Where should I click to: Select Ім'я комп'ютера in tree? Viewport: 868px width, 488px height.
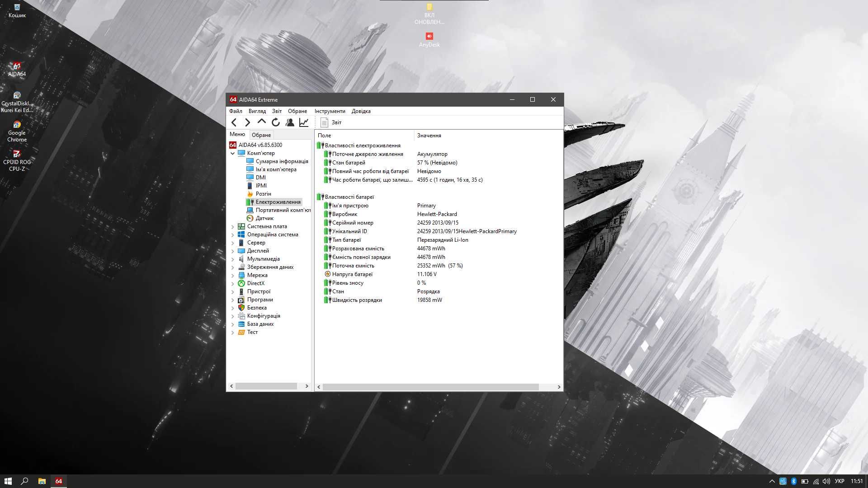tap(272, 169)
